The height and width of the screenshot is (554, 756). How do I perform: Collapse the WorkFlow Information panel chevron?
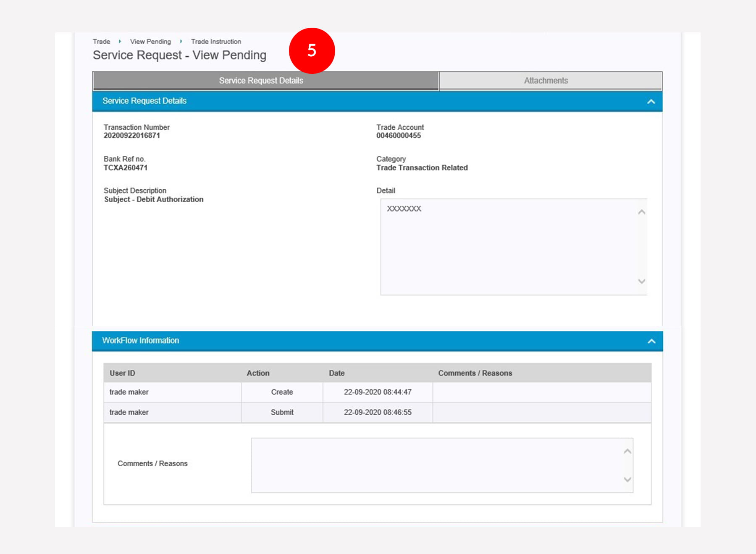tap(651, 341)
